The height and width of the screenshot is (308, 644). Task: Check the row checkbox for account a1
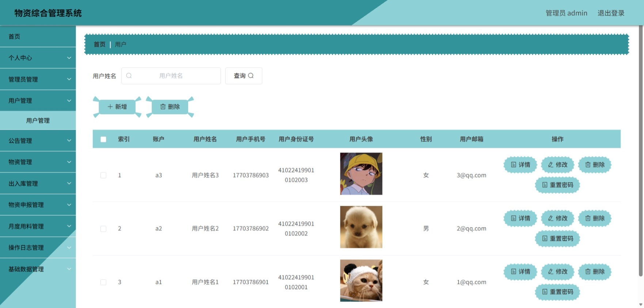(103, 282)
